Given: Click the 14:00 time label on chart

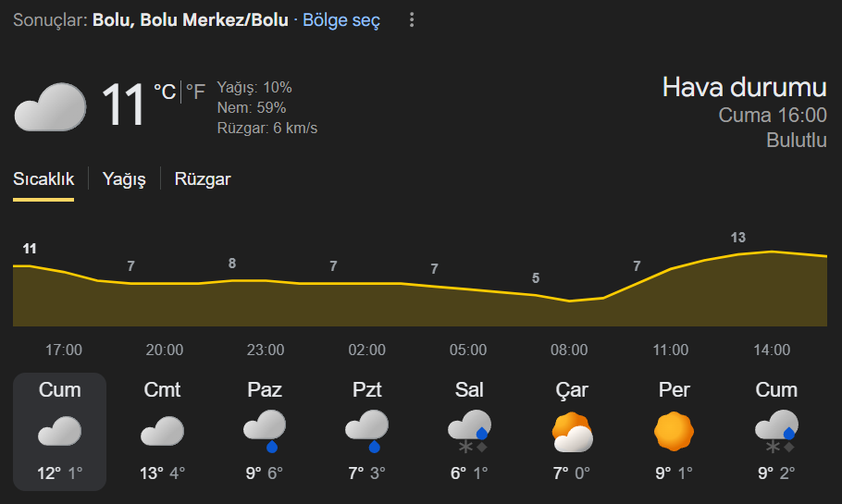Looking at the screenshot, I should click(x=772, y=350).
